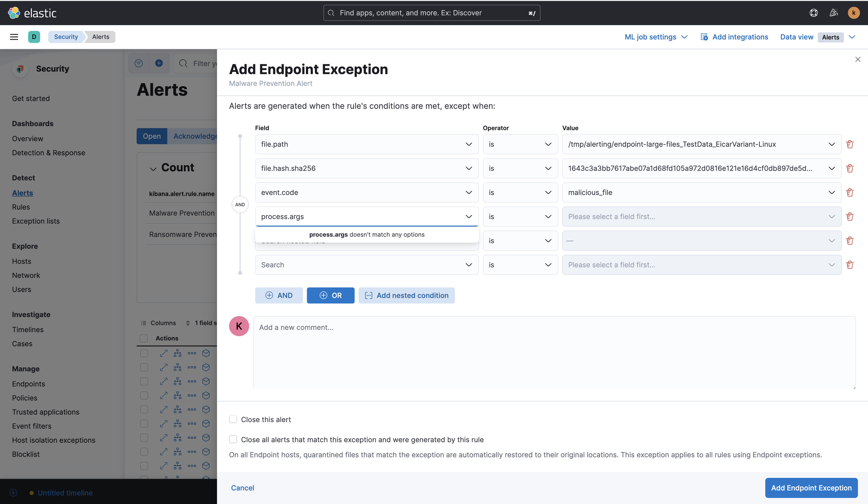The width and height of the screenshot is (868, 504).
Task: Delete the file.path exception entry with trash icon
Action: tap(850, 144)
